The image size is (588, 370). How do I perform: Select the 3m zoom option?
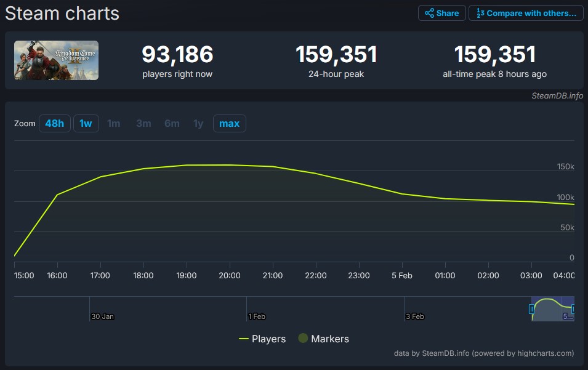(x=143, y=123)
